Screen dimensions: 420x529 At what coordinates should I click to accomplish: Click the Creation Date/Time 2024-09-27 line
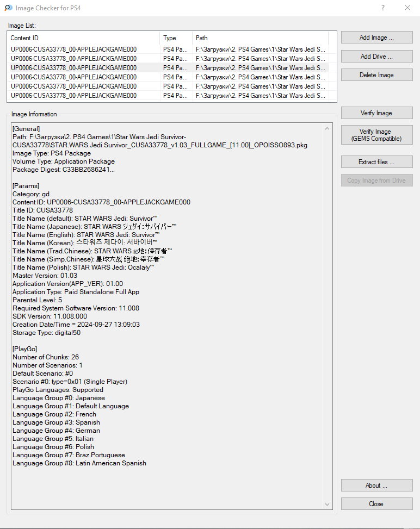(76, 324)
